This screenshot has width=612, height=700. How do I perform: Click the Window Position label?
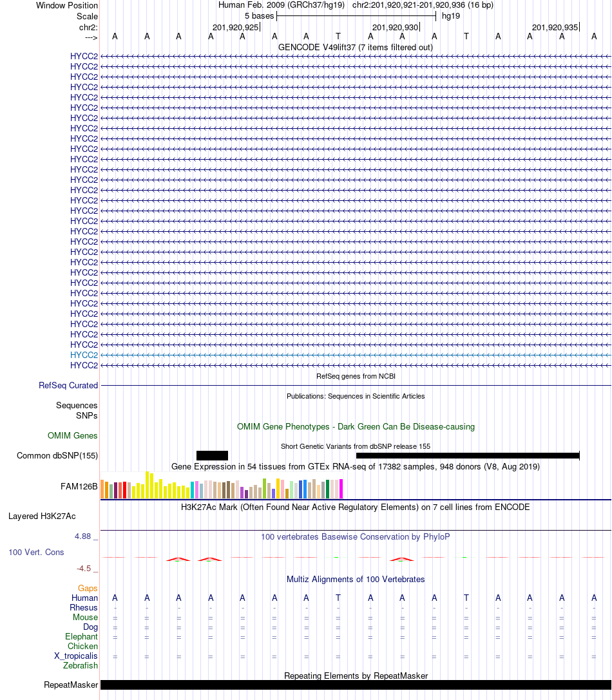pyautogui.click(x=66, y=5)
